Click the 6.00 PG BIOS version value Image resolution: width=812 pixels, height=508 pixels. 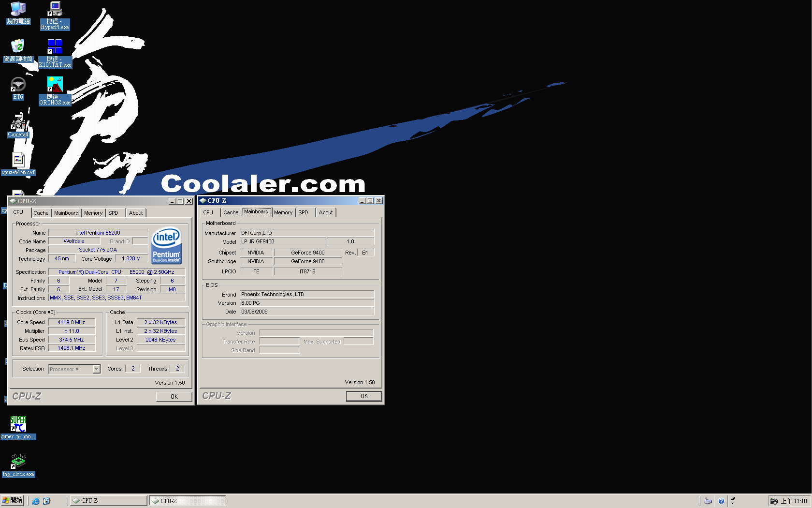click(x=307, y=303)
